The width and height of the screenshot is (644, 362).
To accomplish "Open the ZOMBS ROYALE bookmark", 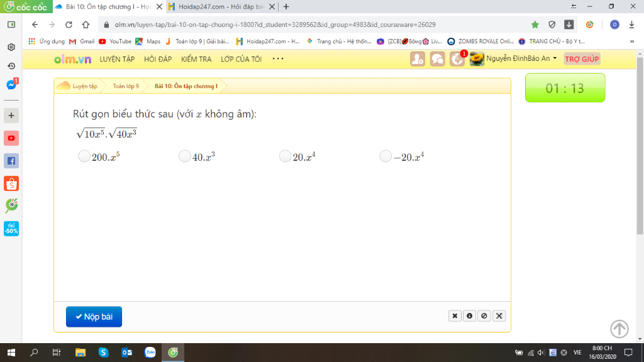I will coord(481,41).
